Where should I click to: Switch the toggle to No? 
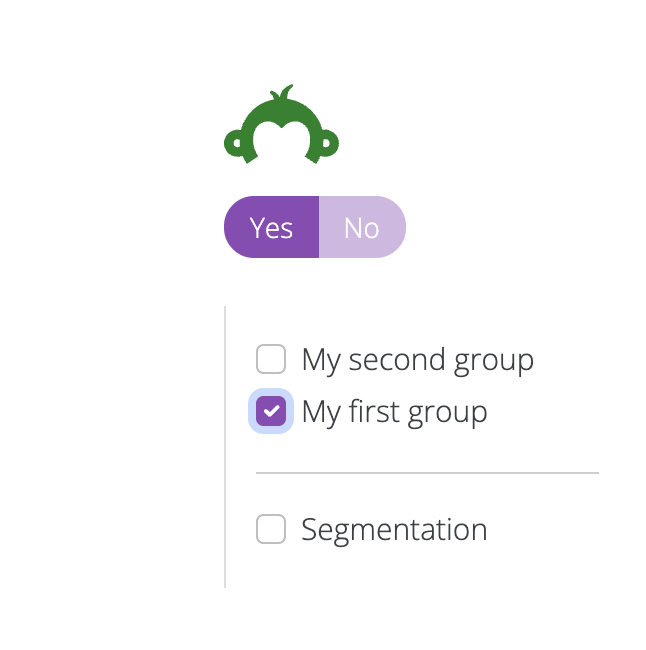361,227
